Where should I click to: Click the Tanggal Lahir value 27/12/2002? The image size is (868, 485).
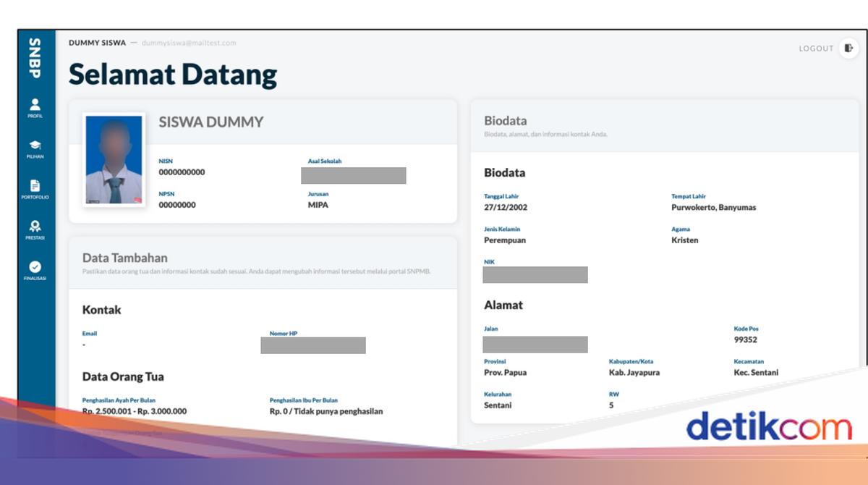[506, 208]
